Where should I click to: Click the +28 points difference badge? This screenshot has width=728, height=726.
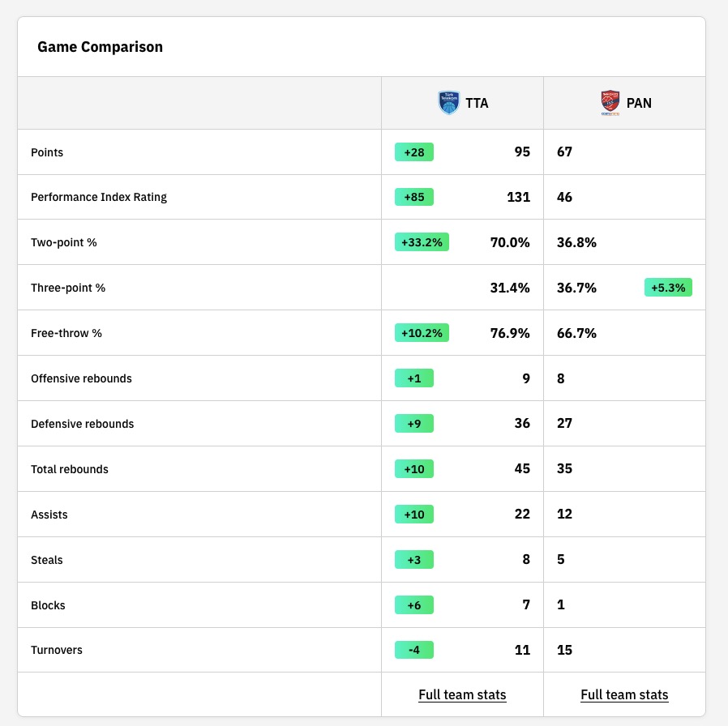coord(414,152)
